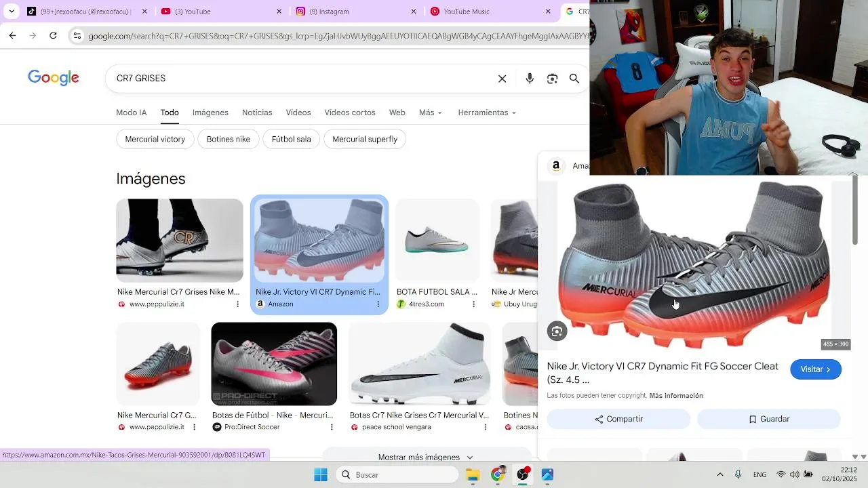Screen dimensions: 868x488
Task: Start voice search with microphone
Action: click(x=530, y=79)
